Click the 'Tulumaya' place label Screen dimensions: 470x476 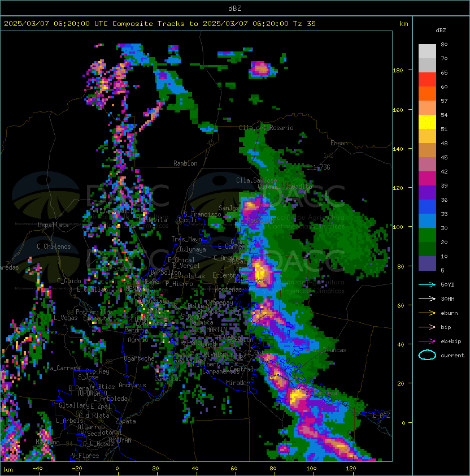click(x=193, y=249)
